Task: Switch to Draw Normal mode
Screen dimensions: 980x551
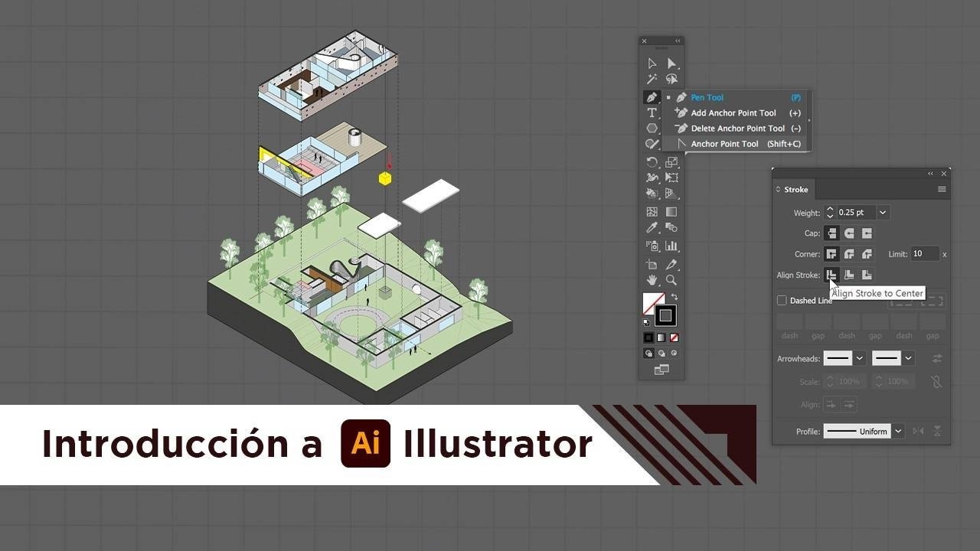Action: 648,354
